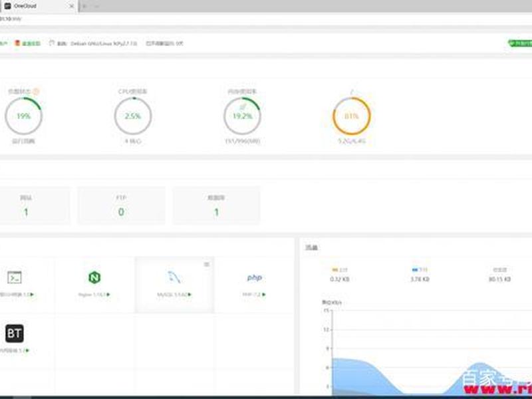Click the green link beside the red icon
This screenshot has width=532, height=399.
31,43
